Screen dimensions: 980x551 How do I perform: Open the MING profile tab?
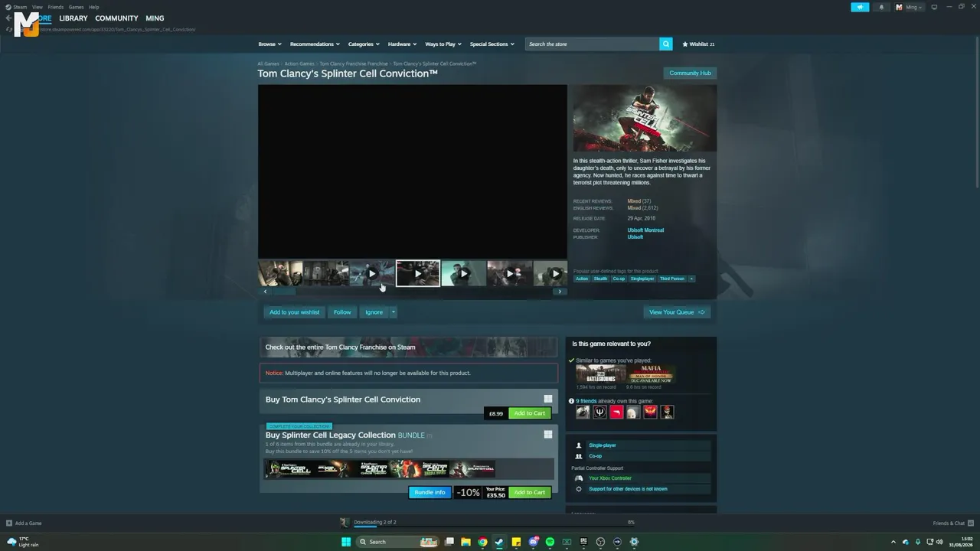tap(155, 18)
